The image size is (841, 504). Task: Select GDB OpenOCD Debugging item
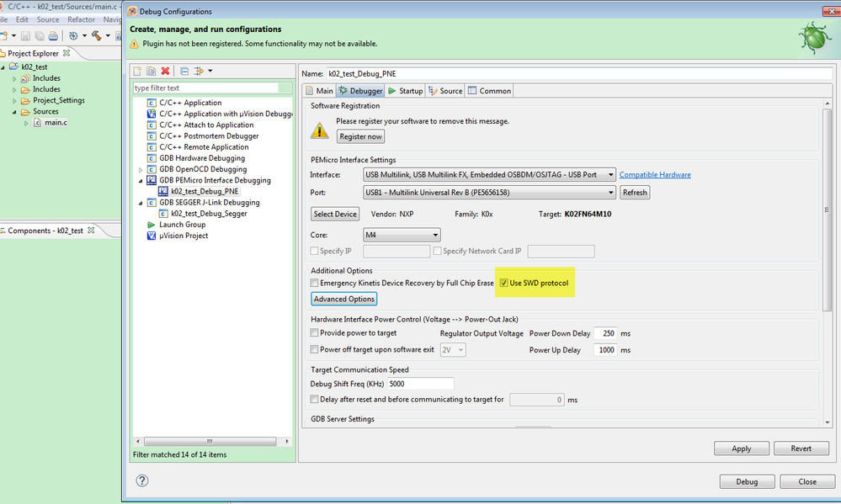pos(203,169)
